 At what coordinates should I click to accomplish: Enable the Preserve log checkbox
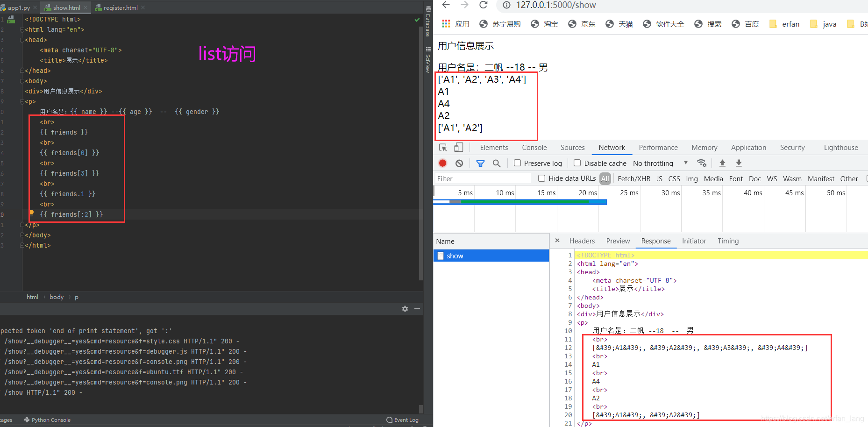[x=517, y=163]
